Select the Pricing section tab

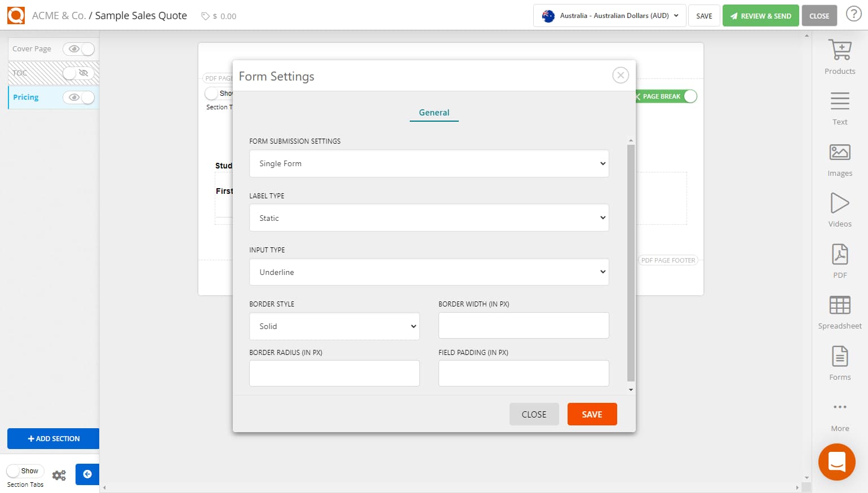[x=25, y=97]
